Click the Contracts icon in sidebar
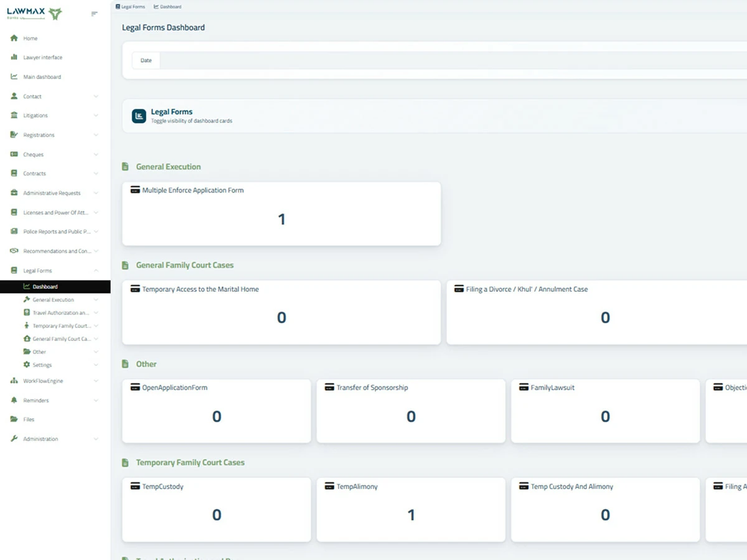747x560 pixels. pyautogui.click(x=14, y=174)
